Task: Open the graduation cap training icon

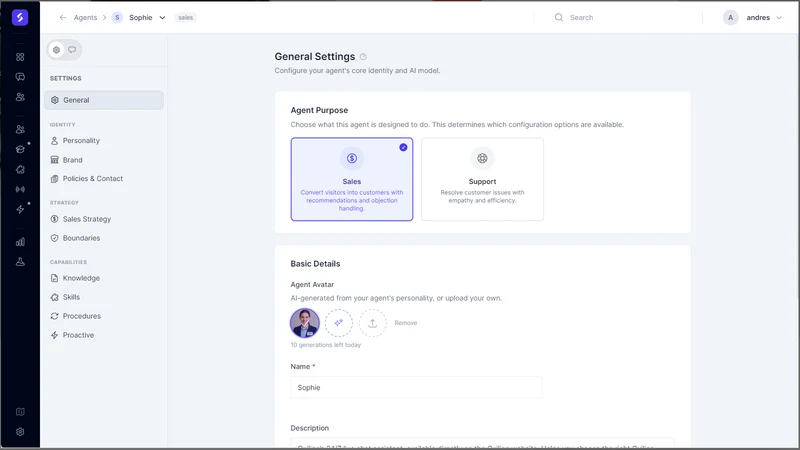Action: pyautogui.click(x=20, y=149)
